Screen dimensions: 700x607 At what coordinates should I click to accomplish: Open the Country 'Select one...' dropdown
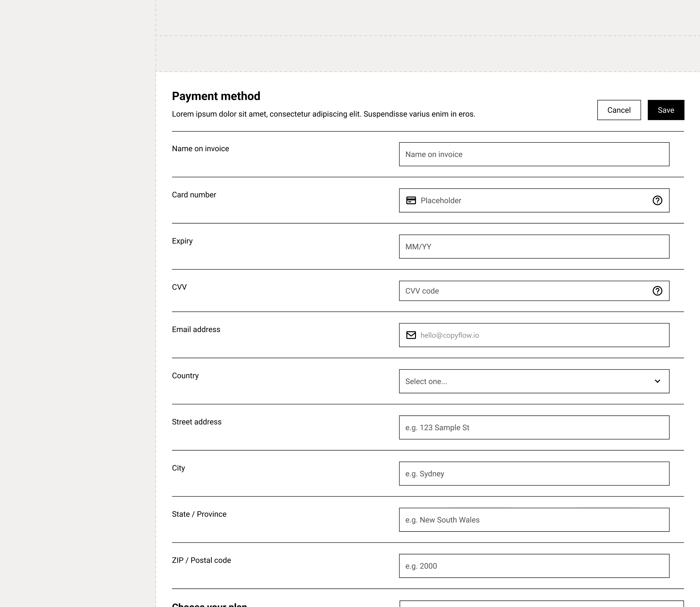(x=534, y=381)
